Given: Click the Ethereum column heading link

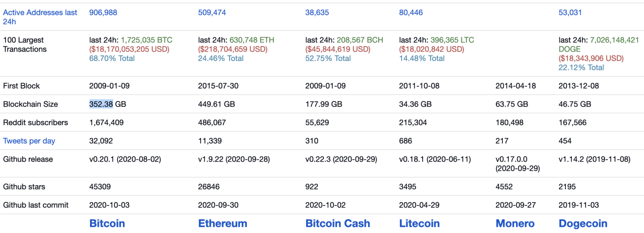Looking at the screenshot, I should tap(223, 223).
